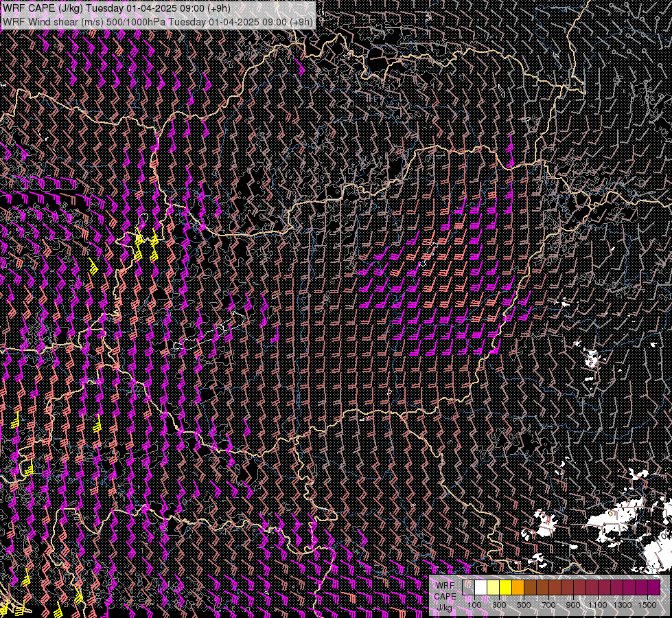Click the legend value 700
Viewport: 672px width, 618px height.
click(x=548, y=605)
